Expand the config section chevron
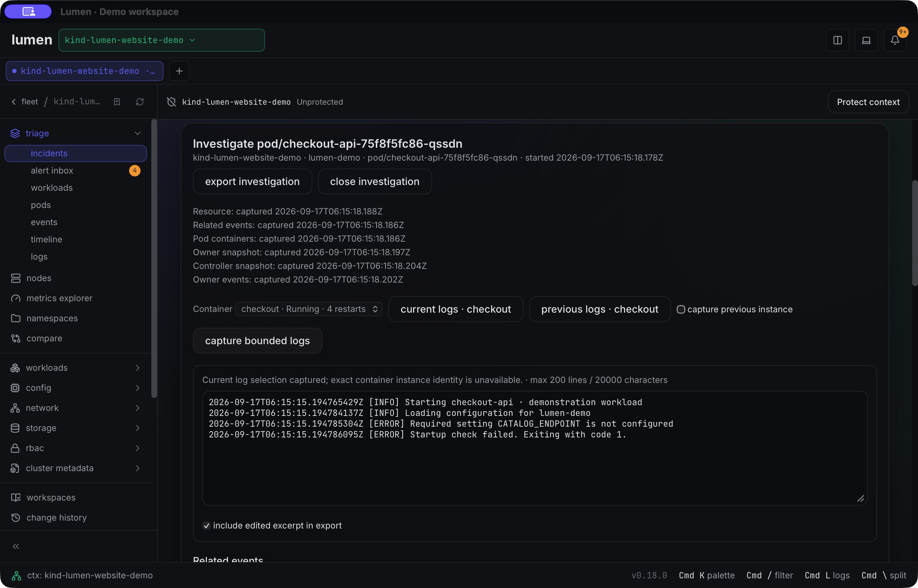Screen dimensions: 918x588 [137, 388]
